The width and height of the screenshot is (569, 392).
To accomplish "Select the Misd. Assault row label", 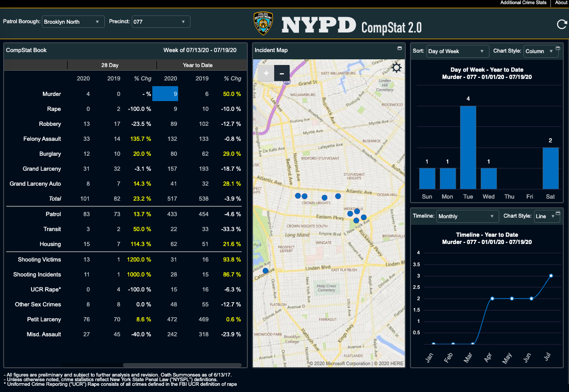I will pos(44,334).
